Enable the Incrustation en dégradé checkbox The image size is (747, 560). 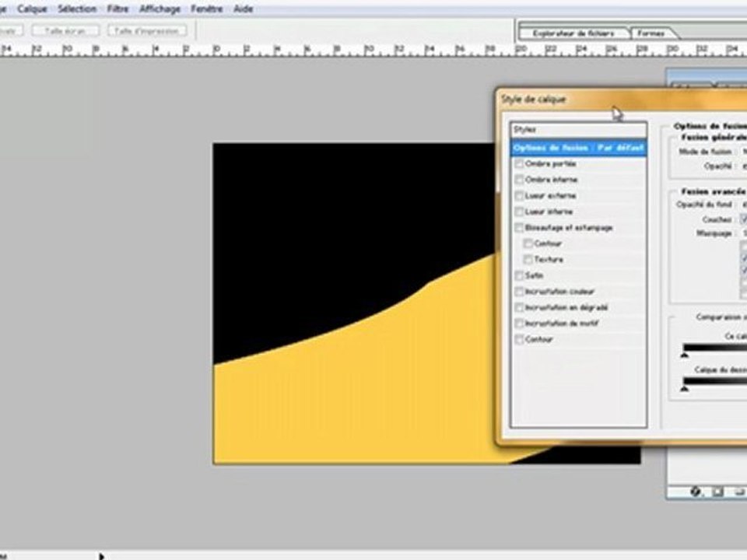point(519,308)
